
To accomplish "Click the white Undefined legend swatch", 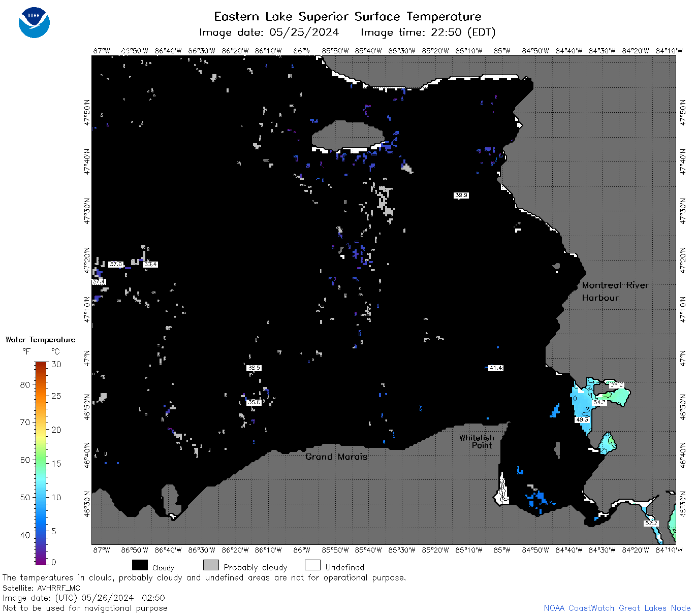I will pyautogui.click(x=312, y=565).
